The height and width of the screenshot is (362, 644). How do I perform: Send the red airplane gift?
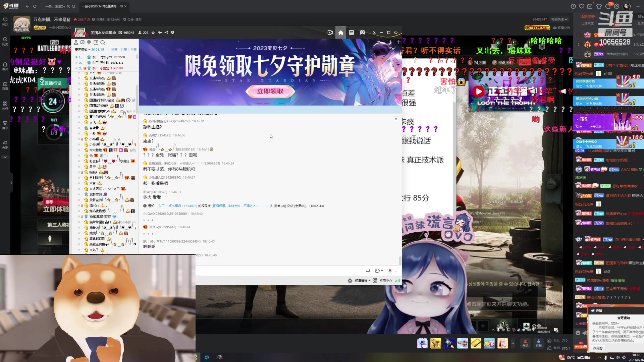tap(463, 343)
